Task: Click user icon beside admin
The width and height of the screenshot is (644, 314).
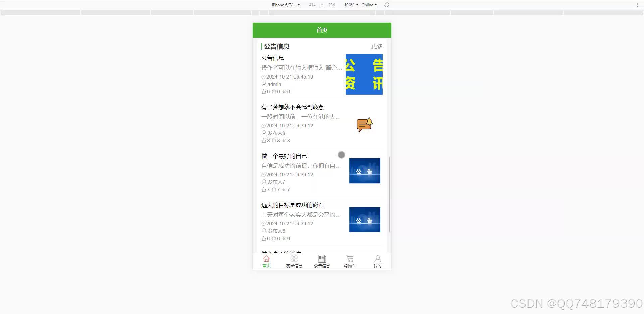Action: (264, 84)
